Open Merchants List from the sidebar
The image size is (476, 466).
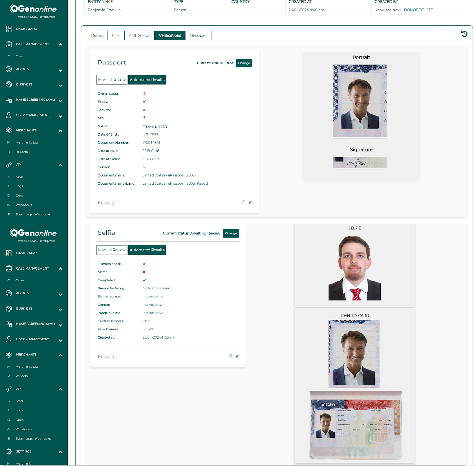point(27,142)
